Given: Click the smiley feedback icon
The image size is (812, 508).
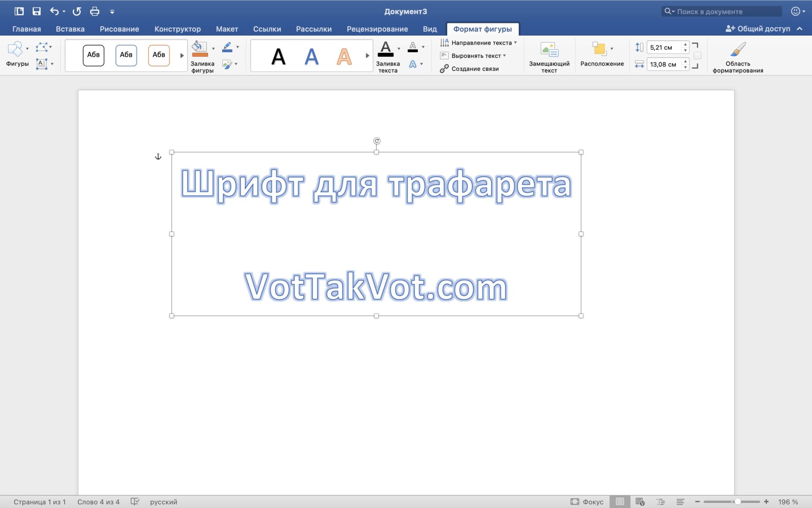Looking at the screenshot, I should [796, 11].
